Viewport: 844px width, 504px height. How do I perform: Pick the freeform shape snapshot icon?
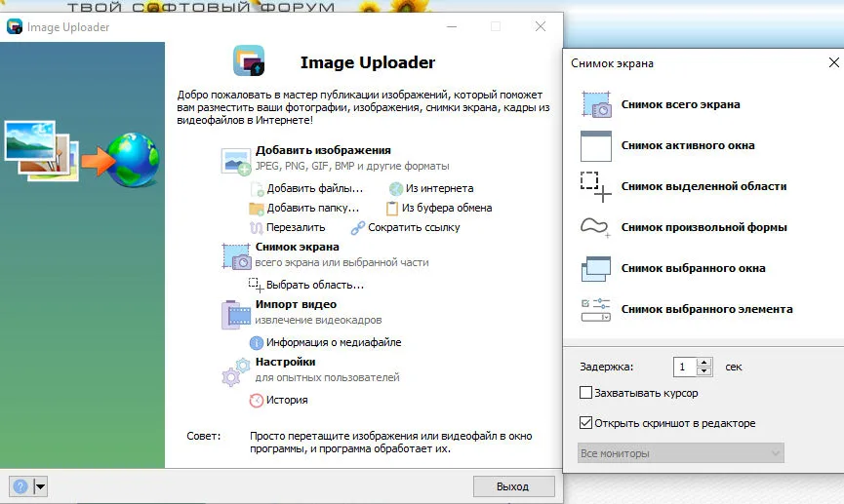pyautogui.click(x=595, y=227)
